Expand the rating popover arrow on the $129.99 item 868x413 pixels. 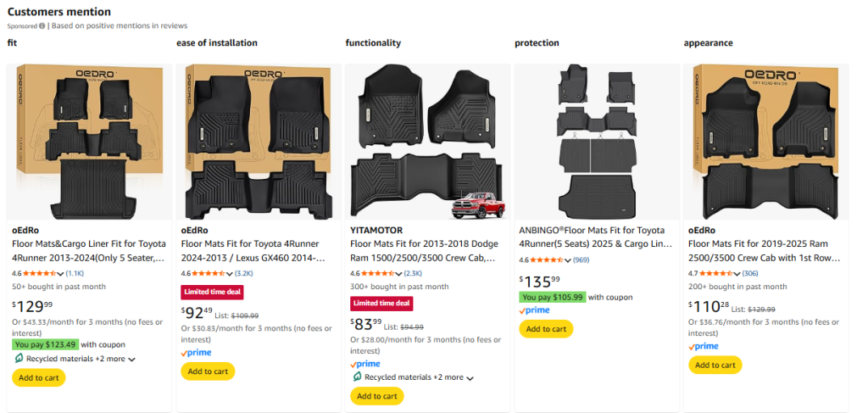61,274
